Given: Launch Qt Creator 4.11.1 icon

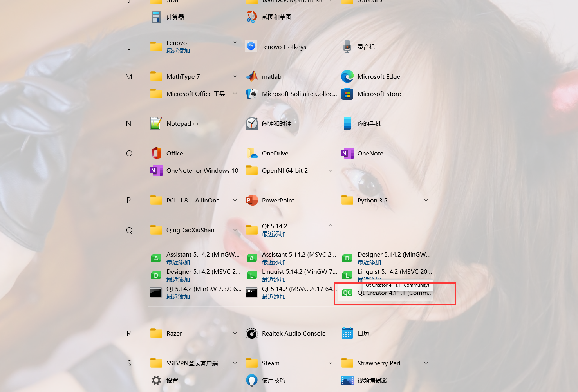Looking at the screenshot, I should tap(347, 293).
